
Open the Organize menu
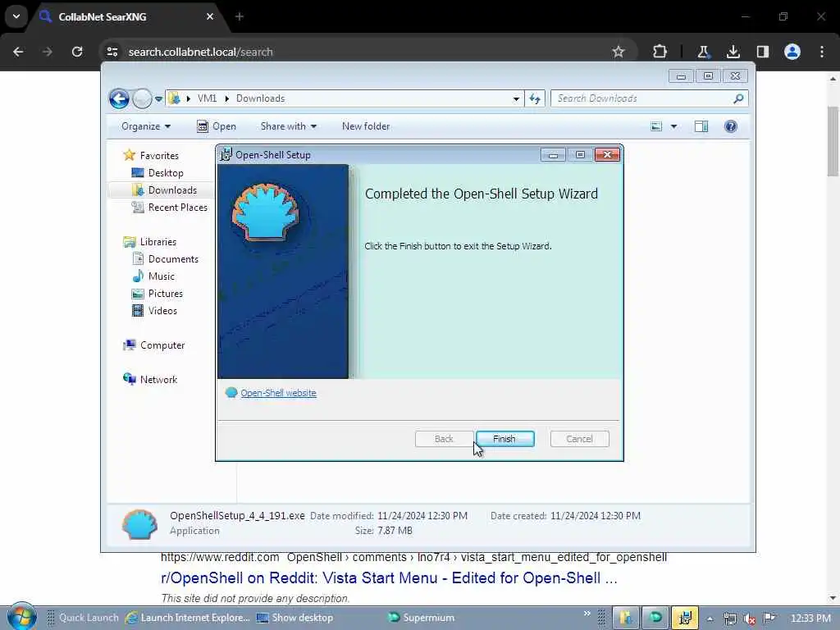(x=146, y=126)
